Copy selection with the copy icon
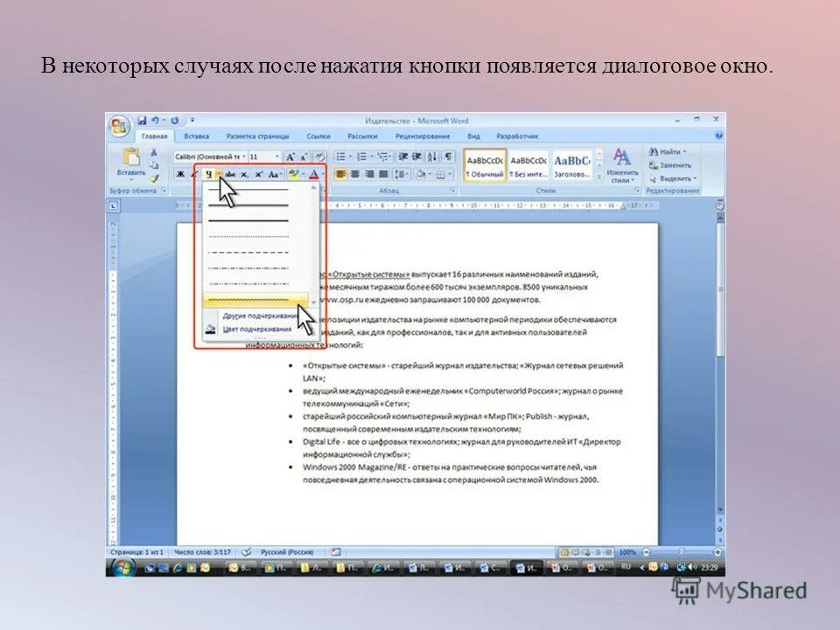The height and width of the screenshot is (630, 840). pos(154,165)
